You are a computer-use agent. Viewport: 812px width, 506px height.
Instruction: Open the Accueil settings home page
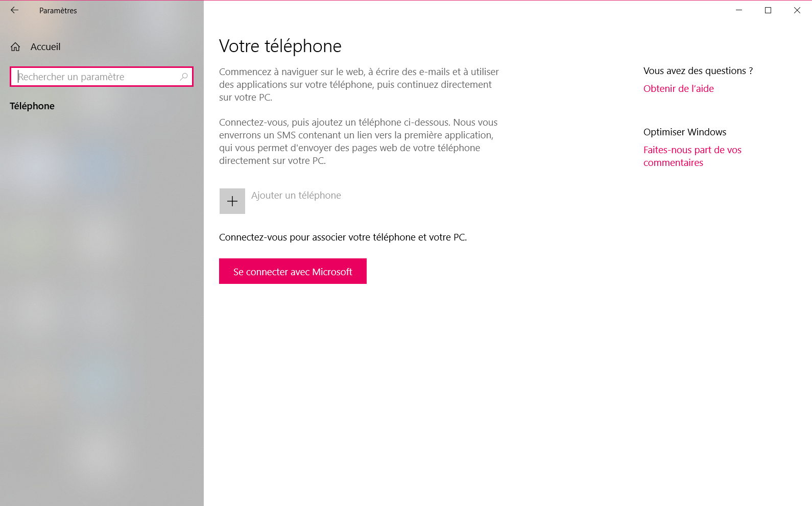click(x=45, y=47)
